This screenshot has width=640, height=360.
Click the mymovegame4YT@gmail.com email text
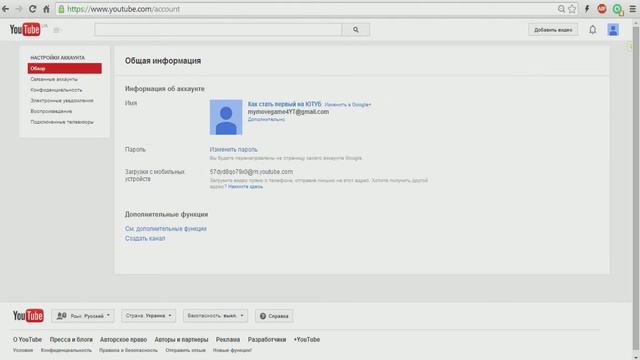tap(288, 112)
